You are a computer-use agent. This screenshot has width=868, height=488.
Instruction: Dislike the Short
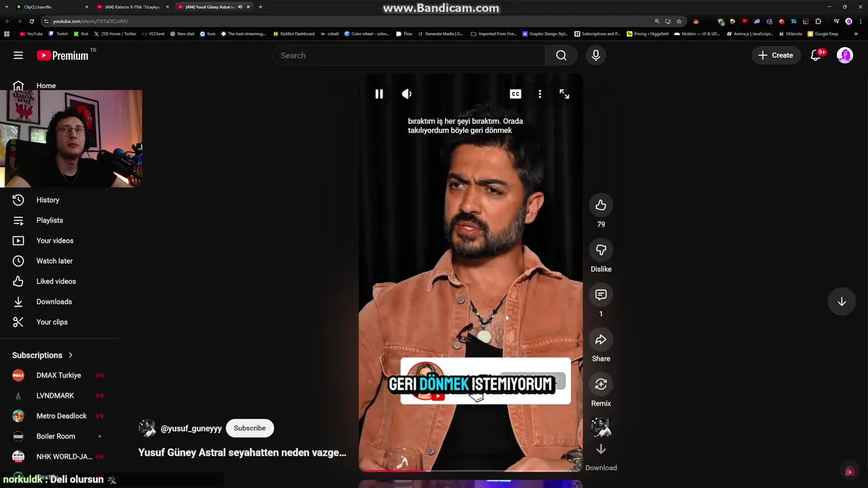[x=601, y=250]
